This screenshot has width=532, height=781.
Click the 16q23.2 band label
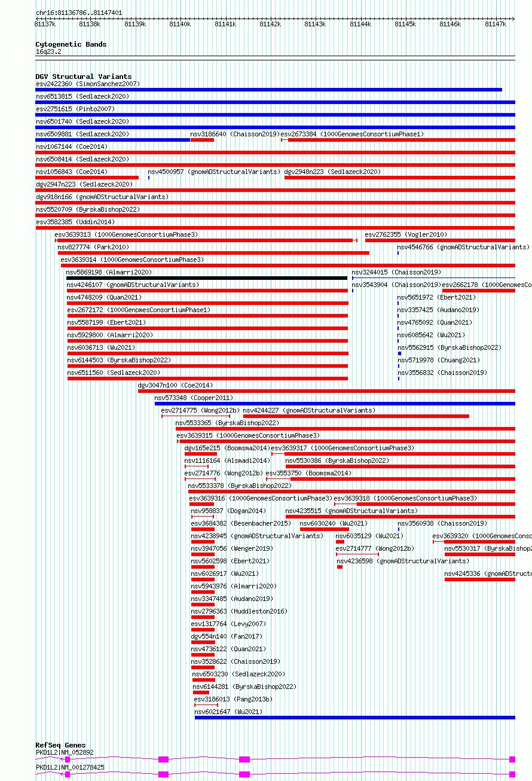[48, 51]
